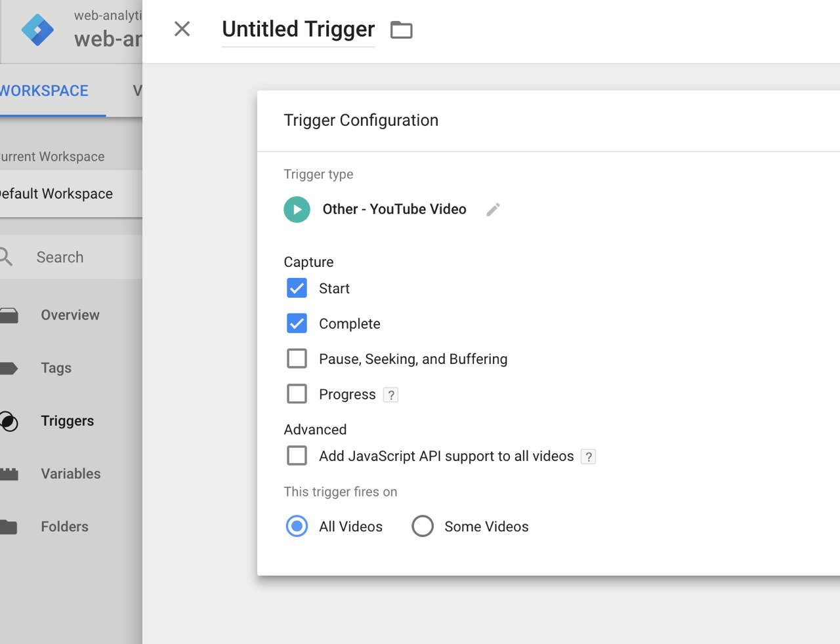Screen dimensions: 840x644
Task: Select the All Videos radio button
Action: click(297, 526)
